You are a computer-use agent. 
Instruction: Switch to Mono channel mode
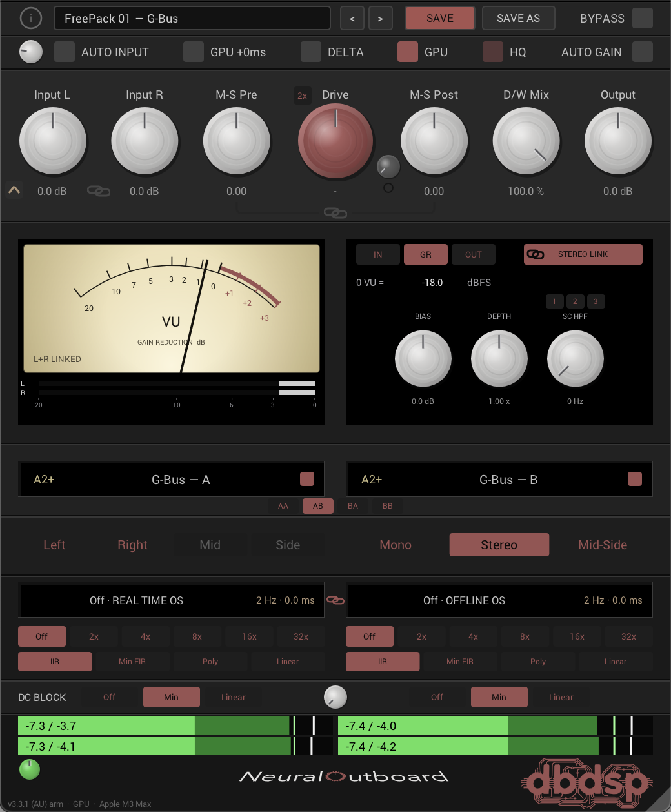(x=396, y=545)
